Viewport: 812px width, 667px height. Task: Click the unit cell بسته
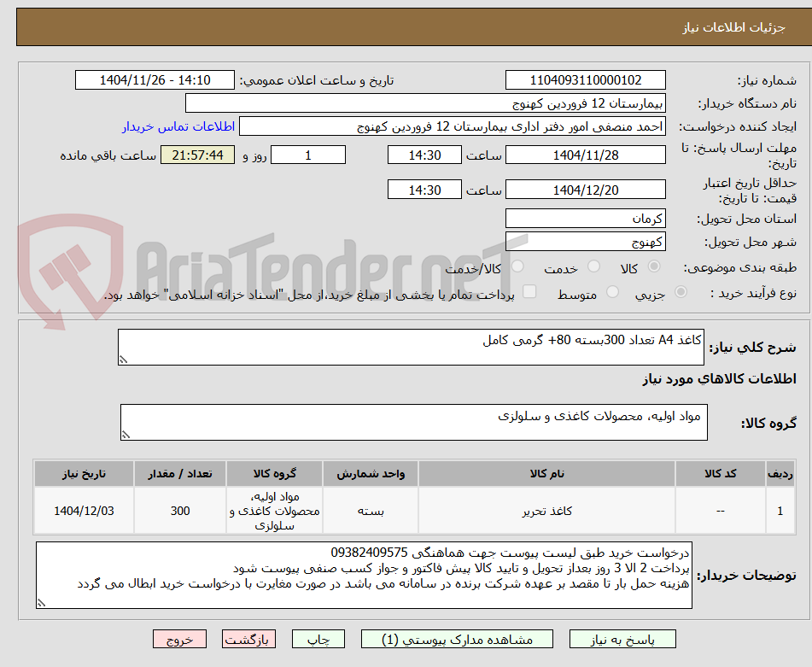point(371,511)
